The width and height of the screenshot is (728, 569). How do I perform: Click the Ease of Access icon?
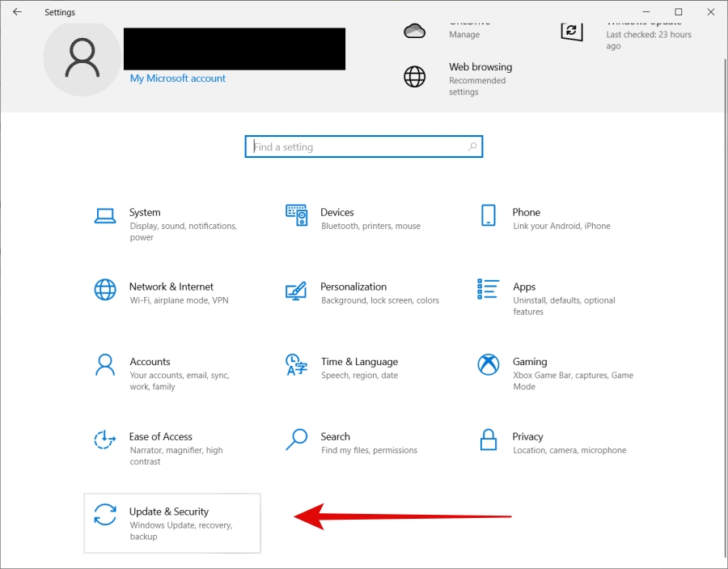point(105,439)
